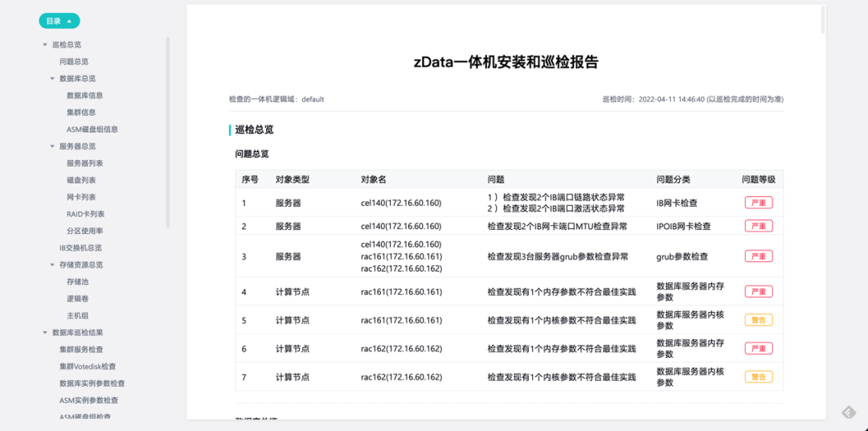Open 集群Votedisk检查 in the sidebar

point(88,366)
